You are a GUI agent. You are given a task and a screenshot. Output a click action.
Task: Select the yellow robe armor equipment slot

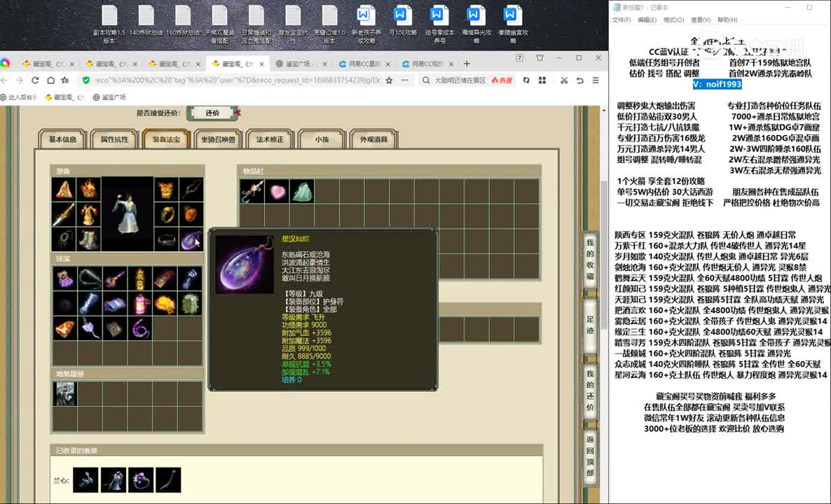88,214
